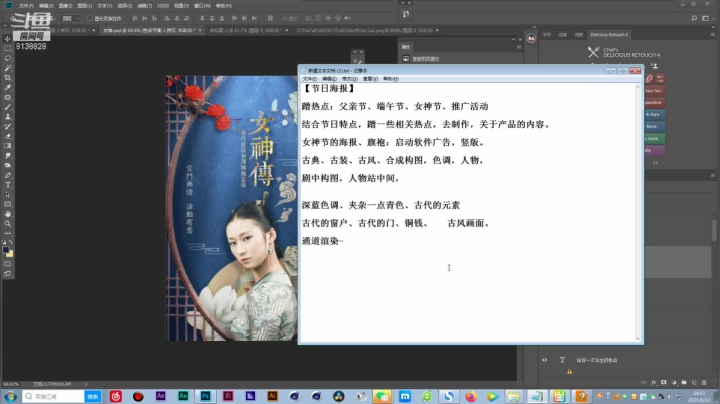The height and width of the screenshot is (404, 720).
Task: Click the taskbar search input box
Action: tap(53, 396)
